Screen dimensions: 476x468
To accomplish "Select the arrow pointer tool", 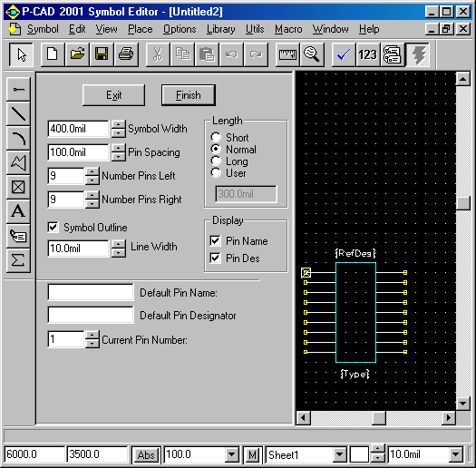I will coord(21,54).
